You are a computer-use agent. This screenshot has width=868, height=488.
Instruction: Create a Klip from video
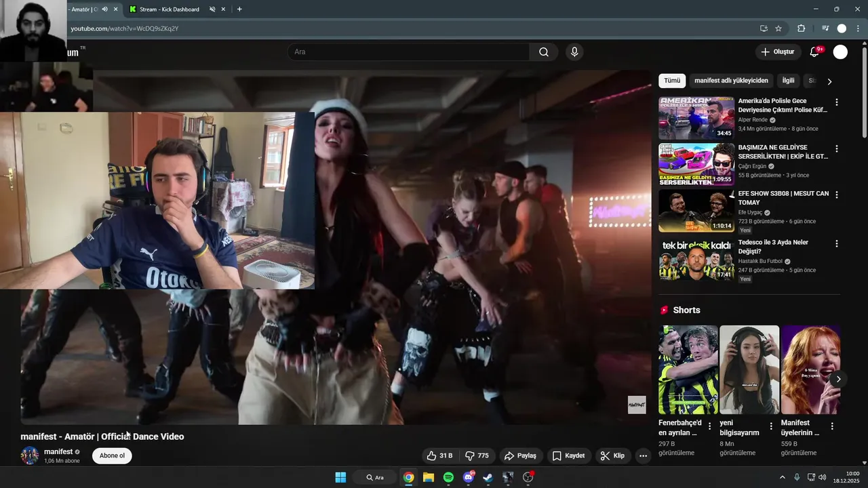(612, 455)
